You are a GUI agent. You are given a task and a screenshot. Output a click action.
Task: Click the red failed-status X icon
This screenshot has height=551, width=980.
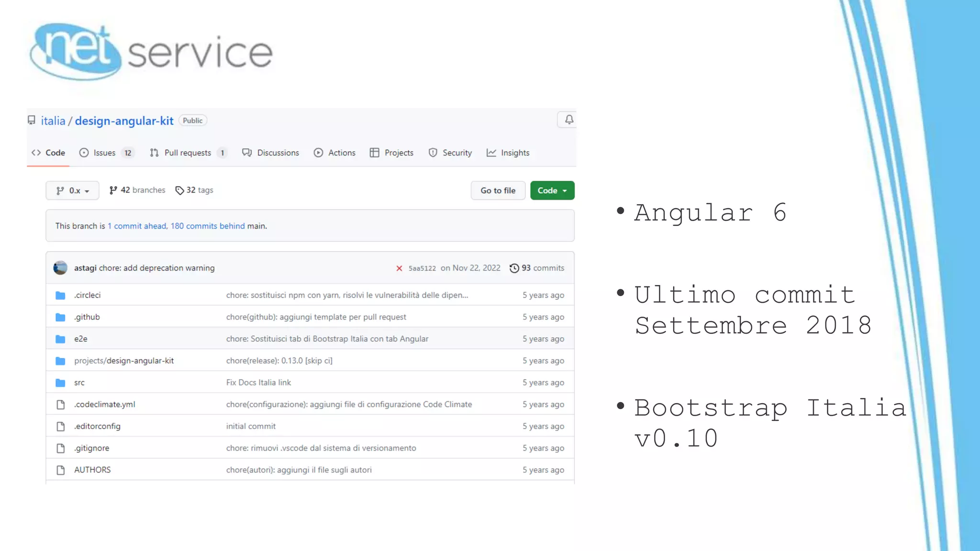click(x=399, y=268)
